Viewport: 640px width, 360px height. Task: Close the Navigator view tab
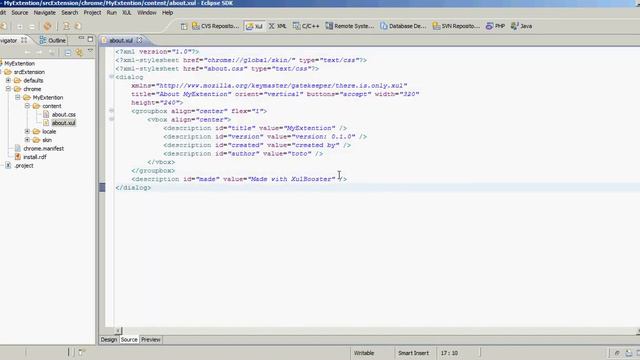(24, 40)
